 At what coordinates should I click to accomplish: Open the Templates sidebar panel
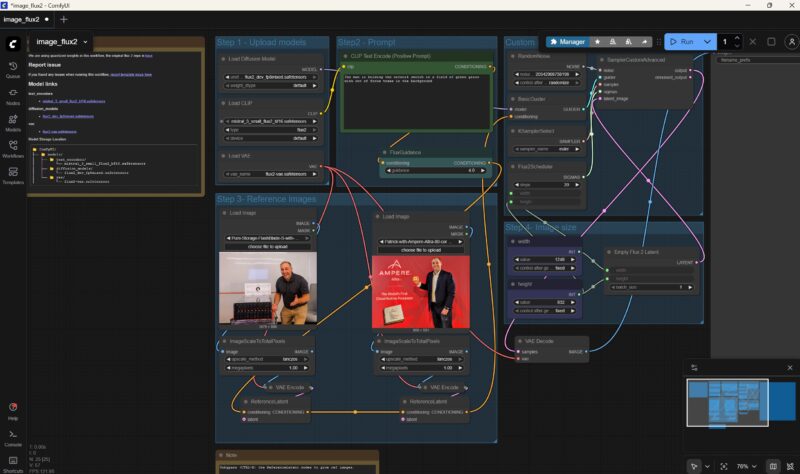pos(13,177)
